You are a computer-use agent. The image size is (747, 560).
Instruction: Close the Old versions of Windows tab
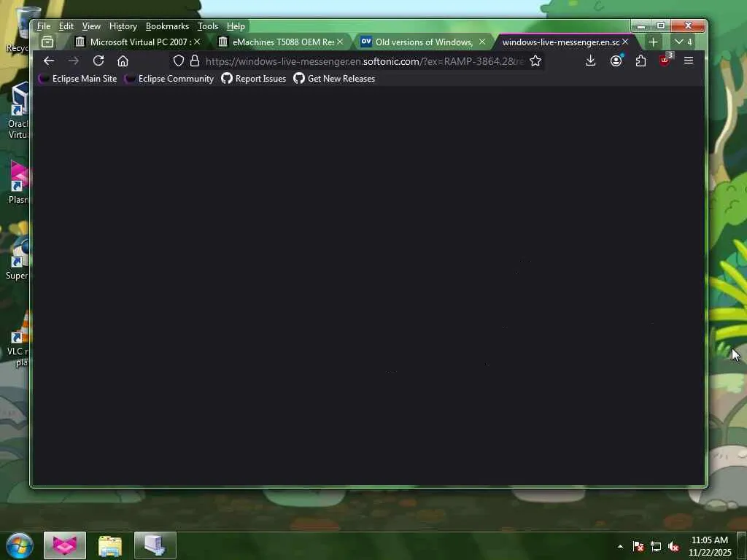[482, 42]
